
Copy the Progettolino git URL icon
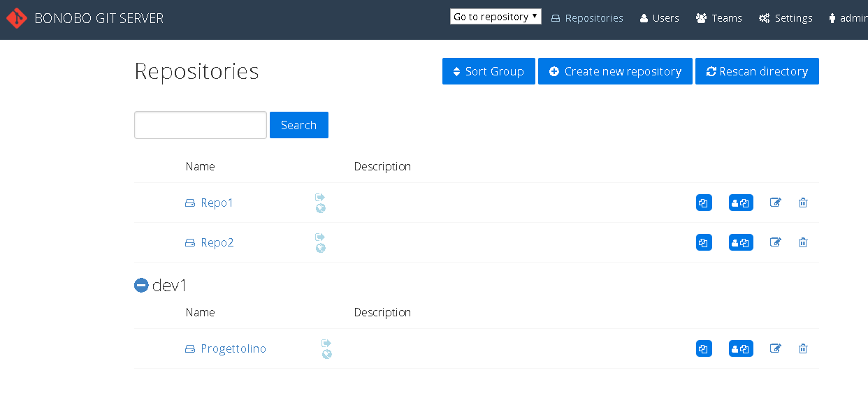coord(704,348)
